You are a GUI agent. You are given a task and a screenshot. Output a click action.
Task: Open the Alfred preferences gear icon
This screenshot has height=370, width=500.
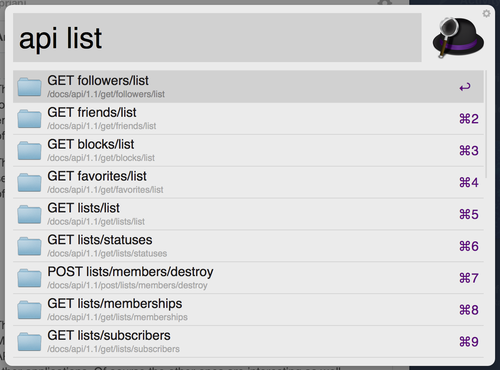(x=486, y=14)
